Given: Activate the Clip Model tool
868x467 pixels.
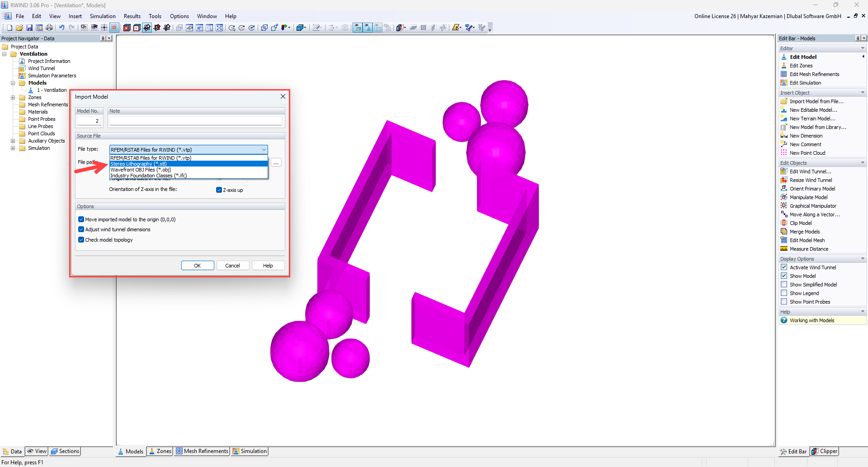Looking at the screenshot, I should click(x=800, y=223).
